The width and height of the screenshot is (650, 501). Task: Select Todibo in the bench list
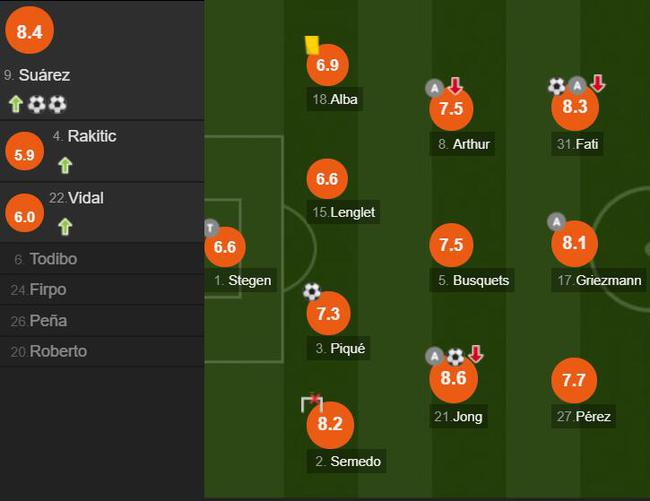click(x=53, y=259)
